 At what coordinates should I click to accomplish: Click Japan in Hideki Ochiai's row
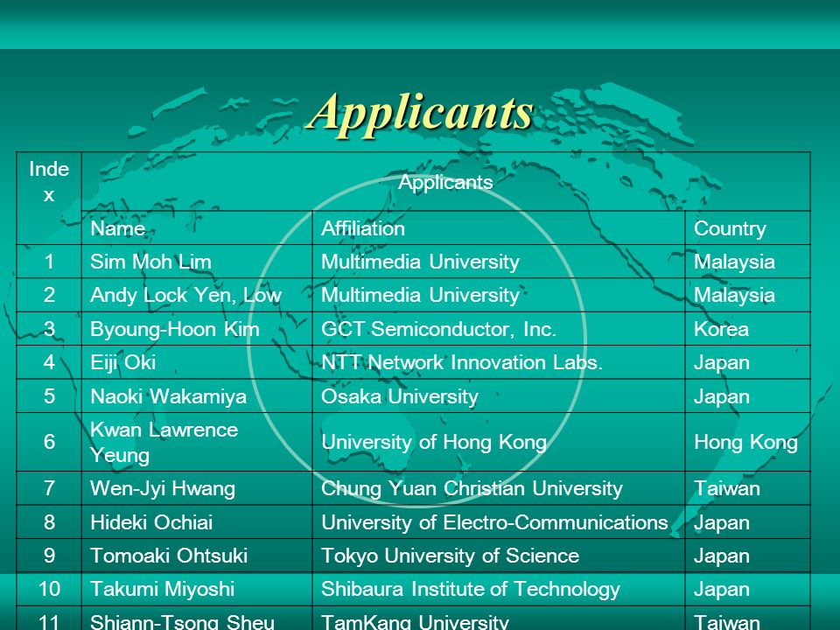[x=722, y=522]
